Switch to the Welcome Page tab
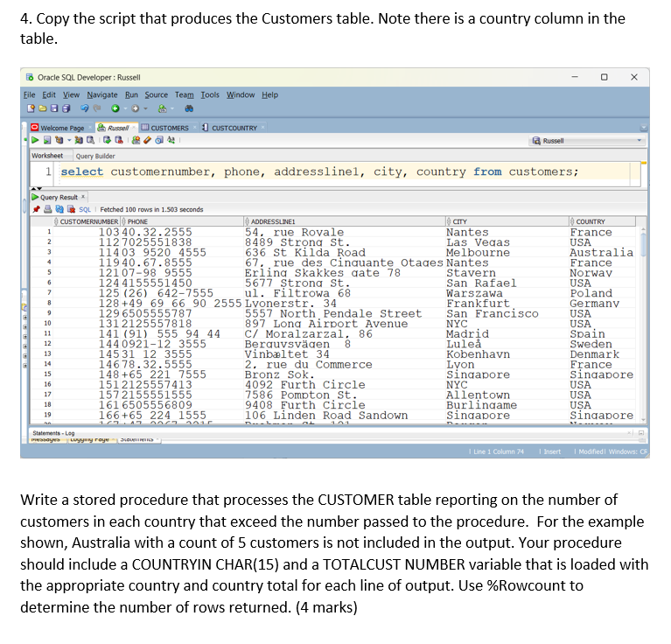The width and height of the screenshot is (671, 644). click(x=61, y=128)
